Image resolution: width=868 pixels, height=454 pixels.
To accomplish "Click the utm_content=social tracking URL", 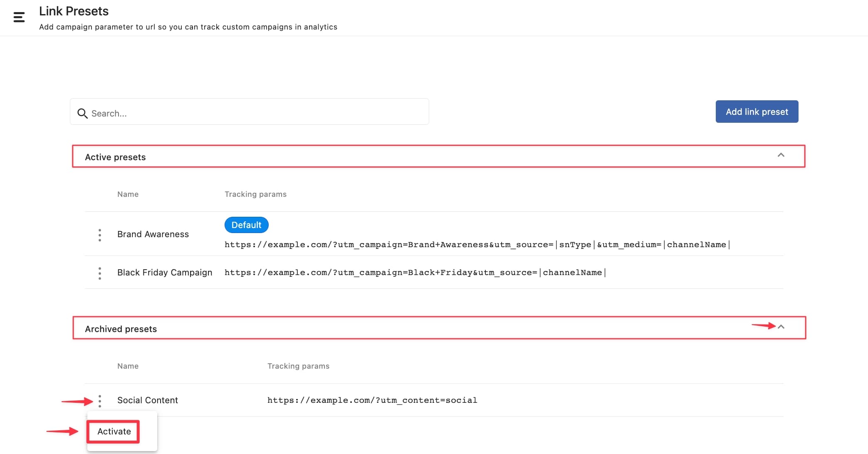I will click(x=372, y=400).
